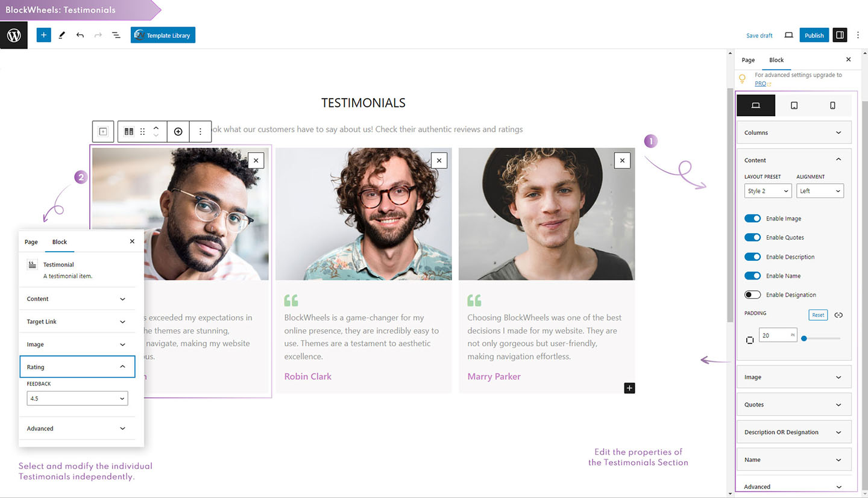
Task: Click the undo arrow icon
Action: click(x=80, y=36)
